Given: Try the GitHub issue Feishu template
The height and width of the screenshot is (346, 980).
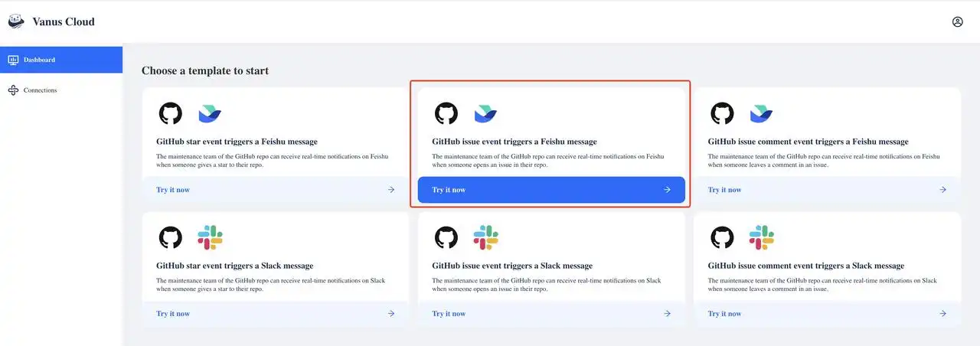Looking at the screenshot, I should (x=551, y=190).
